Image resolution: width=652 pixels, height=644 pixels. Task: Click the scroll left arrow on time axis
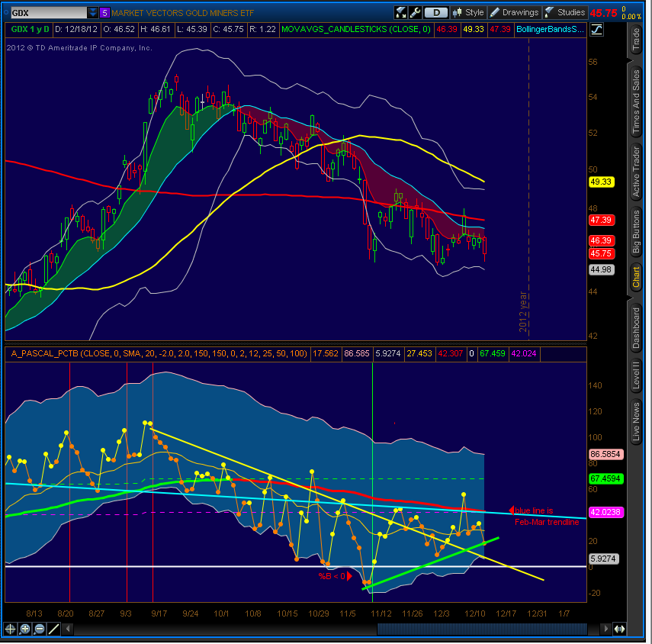(x=68, y=629)
